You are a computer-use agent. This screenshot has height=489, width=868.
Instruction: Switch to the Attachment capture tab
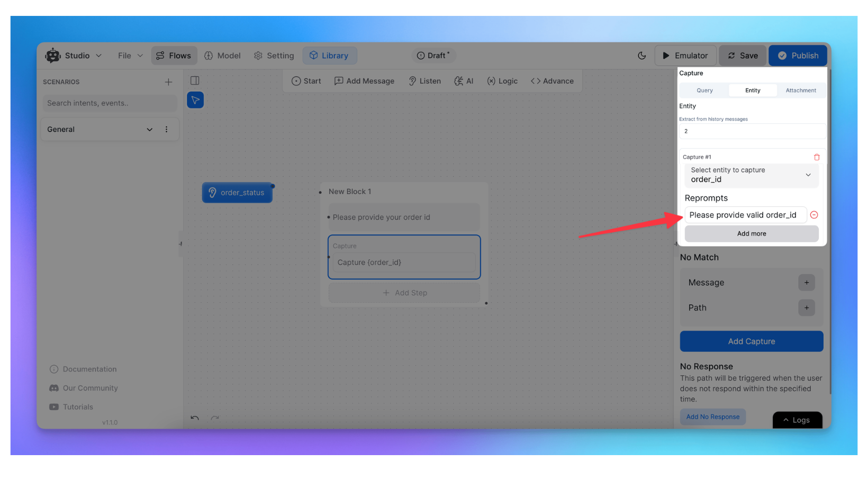[x=801, y=90]
